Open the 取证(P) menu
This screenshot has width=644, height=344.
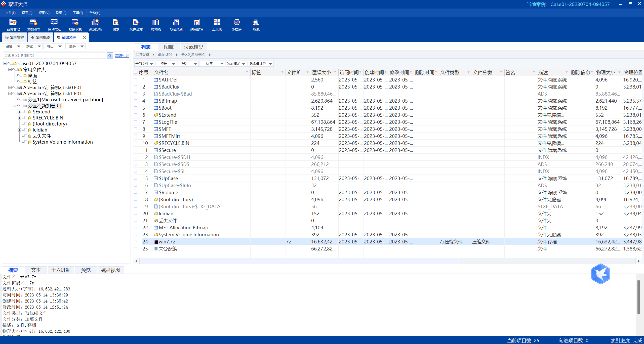point(61,13)
